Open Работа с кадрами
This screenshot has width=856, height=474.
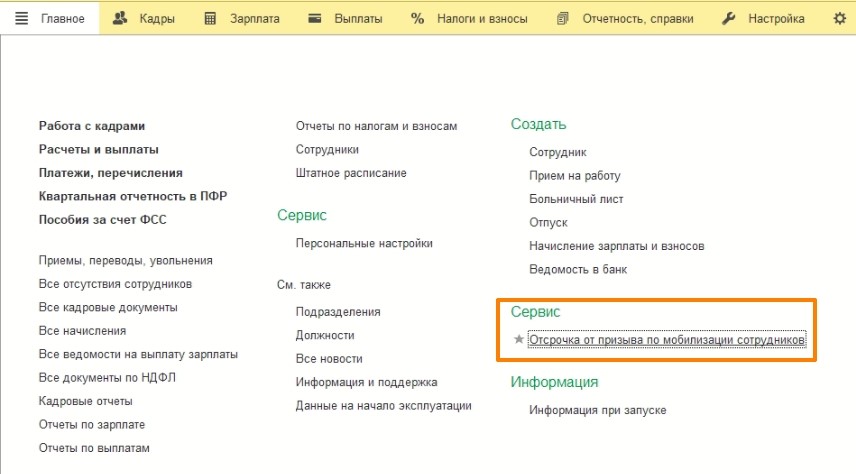pos(92,126)
